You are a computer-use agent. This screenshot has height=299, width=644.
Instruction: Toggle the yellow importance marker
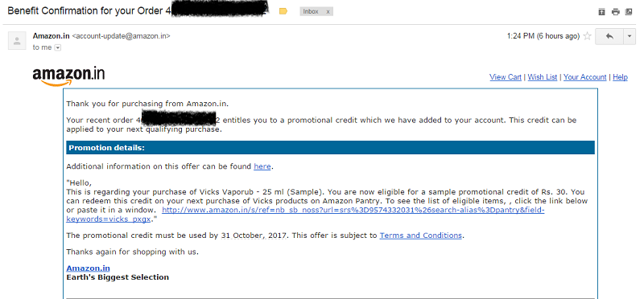tap(283, 11)
